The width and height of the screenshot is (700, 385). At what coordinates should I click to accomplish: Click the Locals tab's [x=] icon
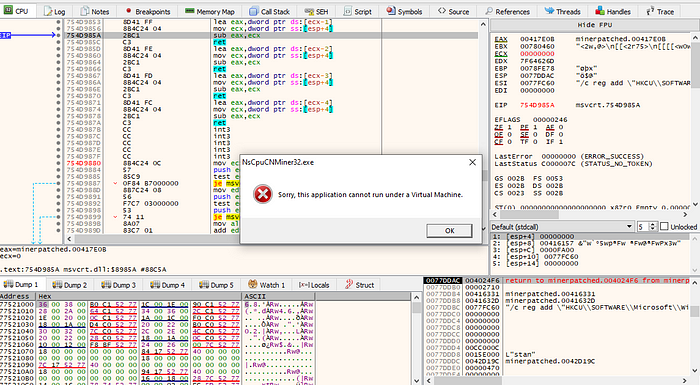click(304, 285)
